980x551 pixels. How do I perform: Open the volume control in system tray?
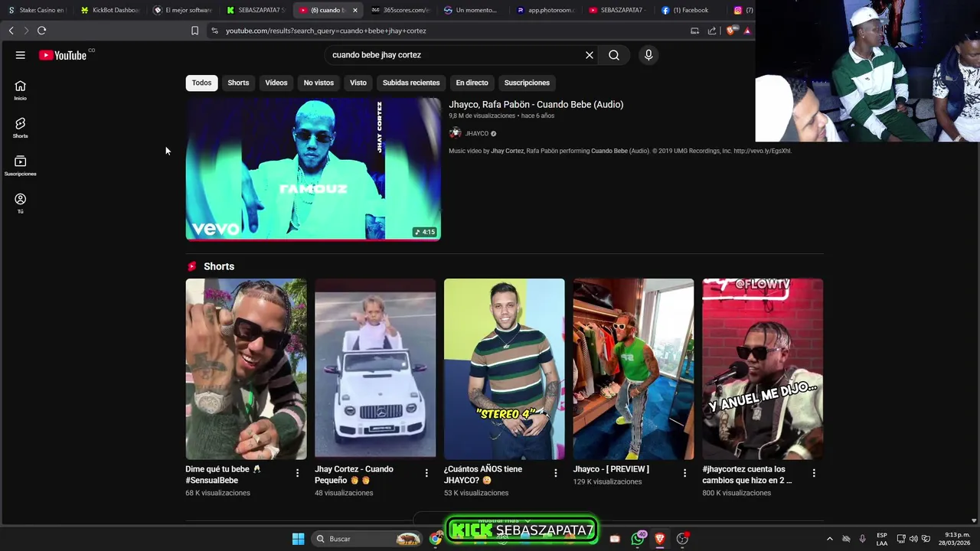[913, 539]
